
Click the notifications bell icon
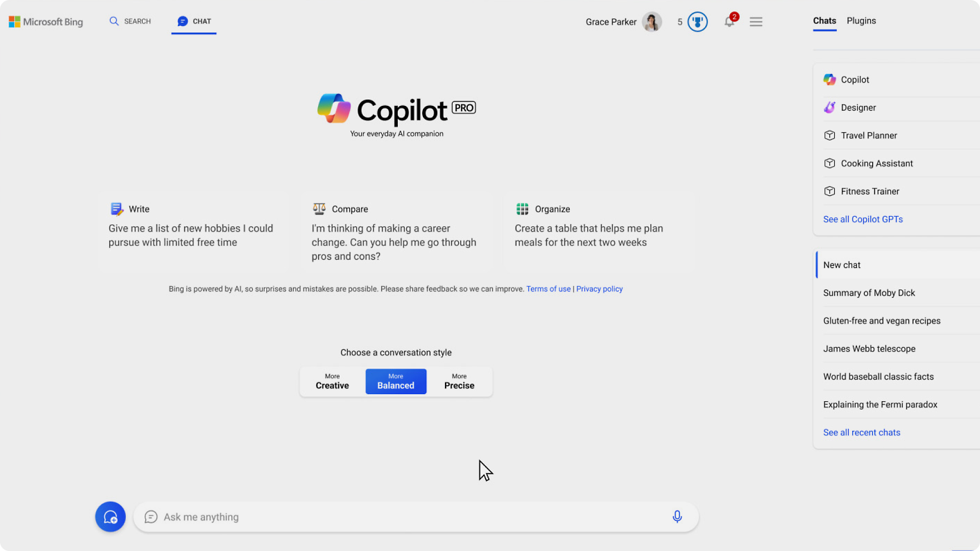click(730, 22)
